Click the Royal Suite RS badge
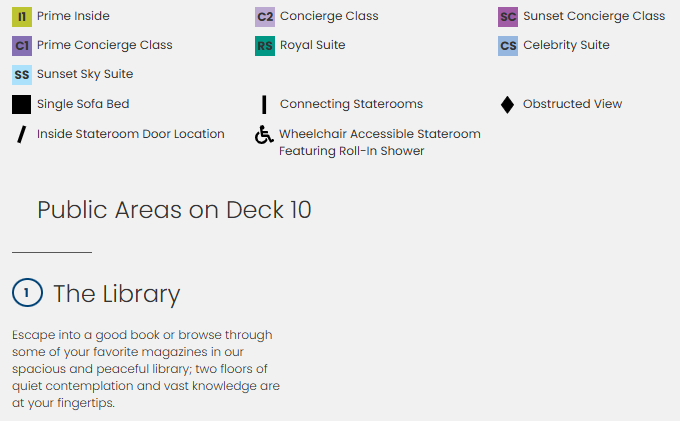This screenshot has width=680, height=421. coord(265,45)
